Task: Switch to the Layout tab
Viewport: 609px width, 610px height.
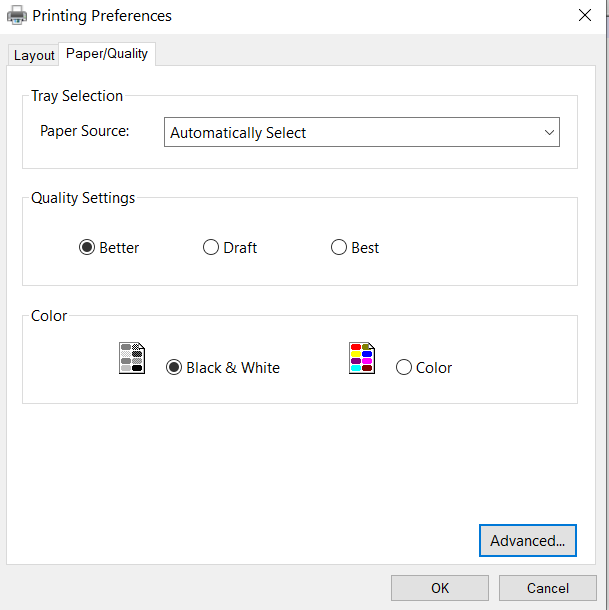Action: pyautogui.click(x=34, y=55)
